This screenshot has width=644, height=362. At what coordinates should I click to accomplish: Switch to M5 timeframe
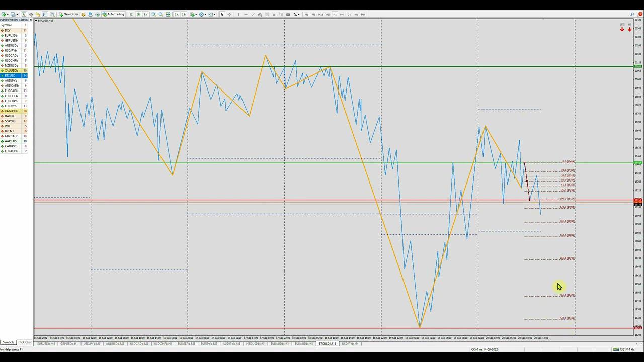[x=313, y=14]
